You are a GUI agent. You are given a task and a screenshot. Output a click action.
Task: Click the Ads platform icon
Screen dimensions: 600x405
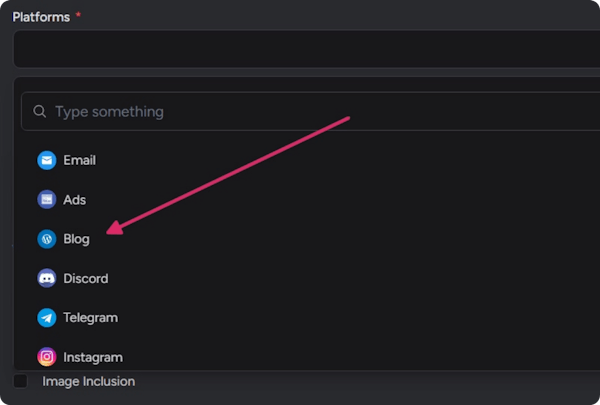(46, 200)
